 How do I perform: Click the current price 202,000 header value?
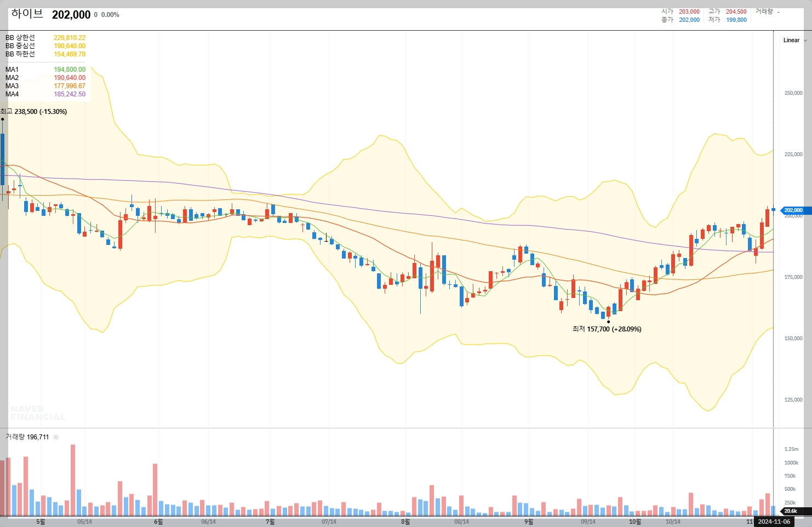[x=71, y=15]
